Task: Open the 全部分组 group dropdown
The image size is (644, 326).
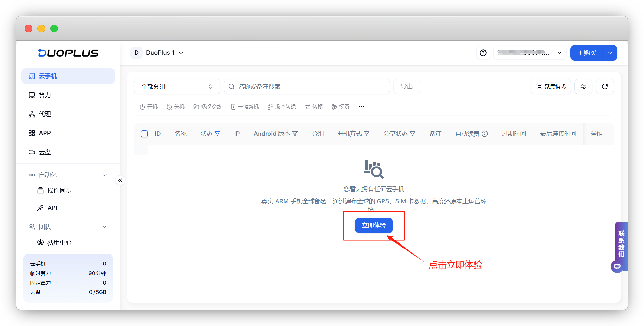Action: point(177,86)
